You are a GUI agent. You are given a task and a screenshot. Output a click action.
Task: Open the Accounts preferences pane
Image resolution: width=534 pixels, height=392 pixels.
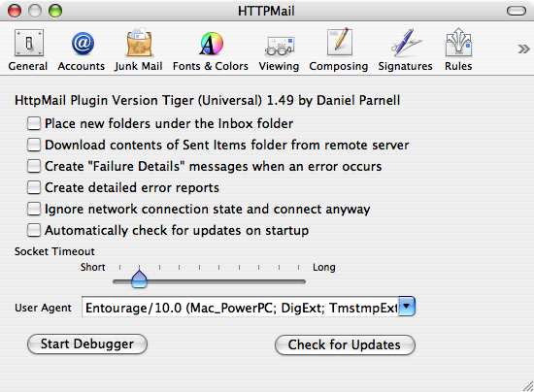coord(82,50)
